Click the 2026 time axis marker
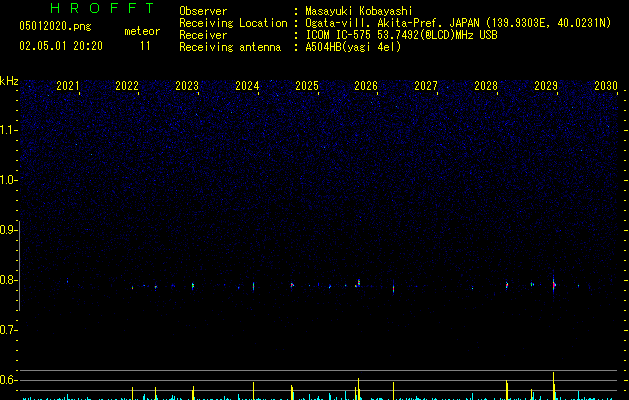Viewport: 629px width, 400px height. coord(366,86)
